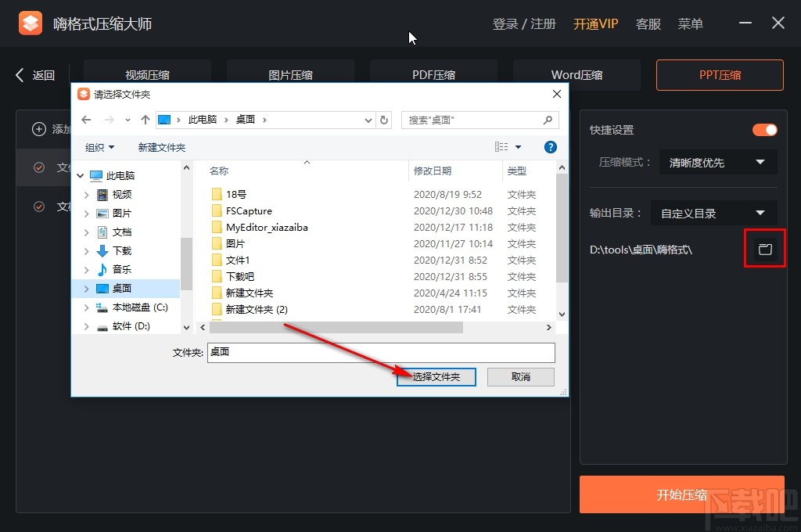Image resolution: width=801 pixels, height=532 pixels.
Task: Click 开通VIP link
Action: [x=595, y=23]
